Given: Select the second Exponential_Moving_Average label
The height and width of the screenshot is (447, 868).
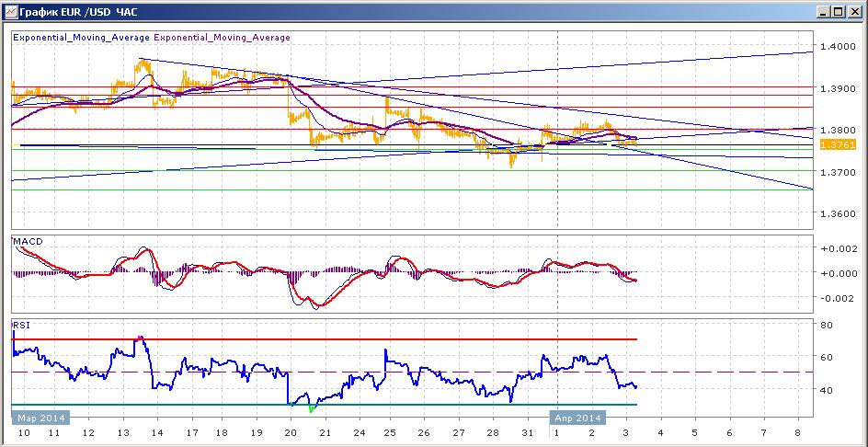Looking at the screenshot, I should [x=222, y=38].
